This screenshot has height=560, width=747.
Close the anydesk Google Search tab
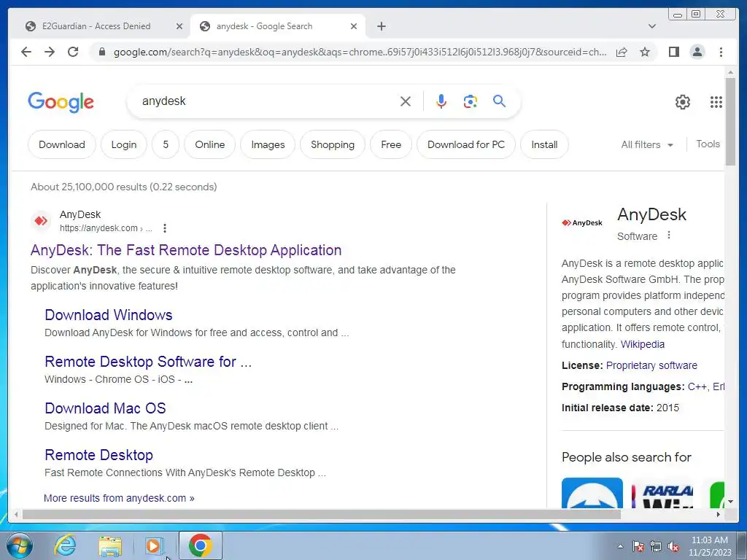tap(354, 26)
